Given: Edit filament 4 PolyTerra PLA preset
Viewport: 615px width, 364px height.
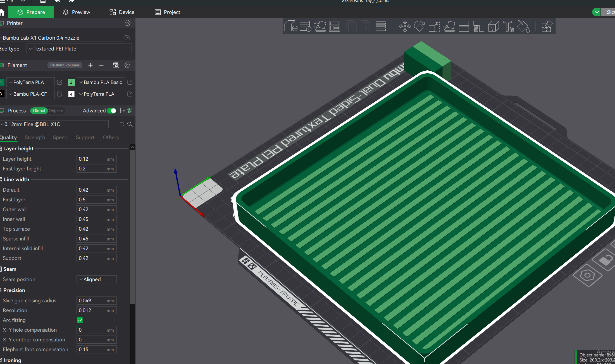Looking at the screenshot, I should [130, 94].
